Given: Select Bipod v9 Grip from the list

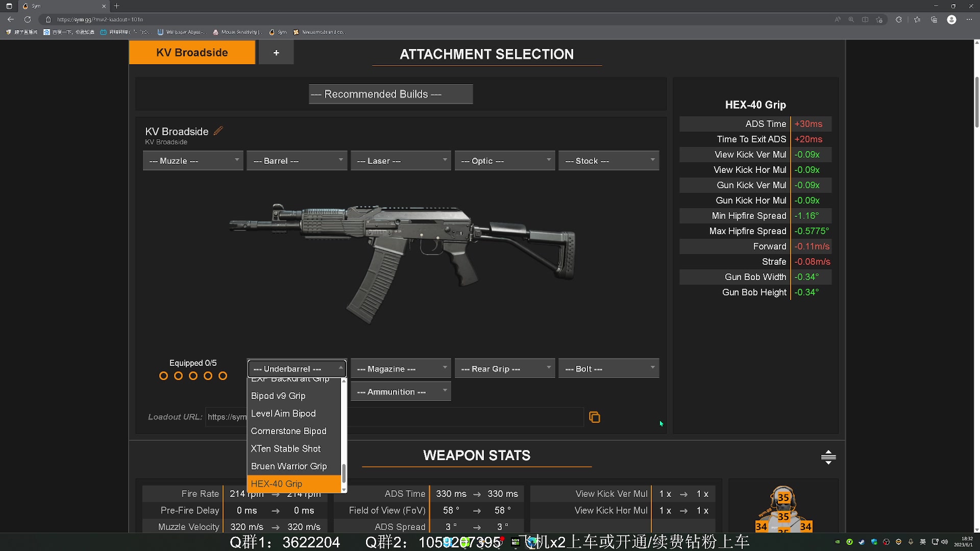Looking at the screenshot, I should click(294, 396).
